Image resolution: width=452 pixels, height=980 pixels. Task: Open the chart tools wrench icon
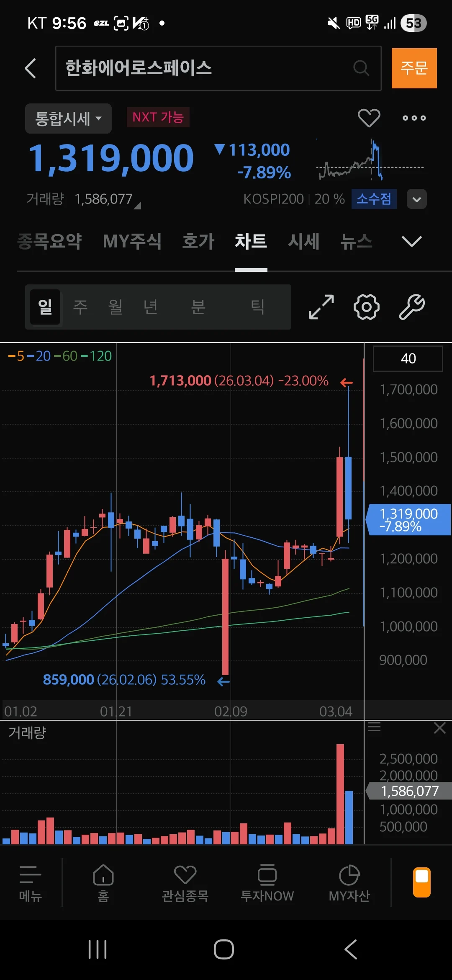click(x=412, y=307)
